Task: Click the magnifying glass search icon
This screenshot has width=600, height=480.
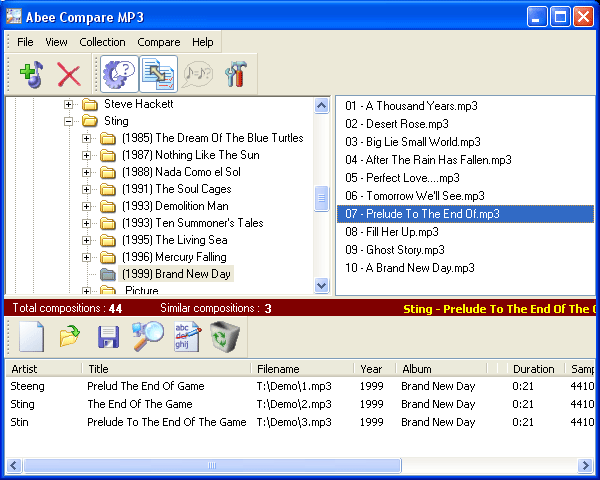Action: pyautogui.click(x=148, y=336)
